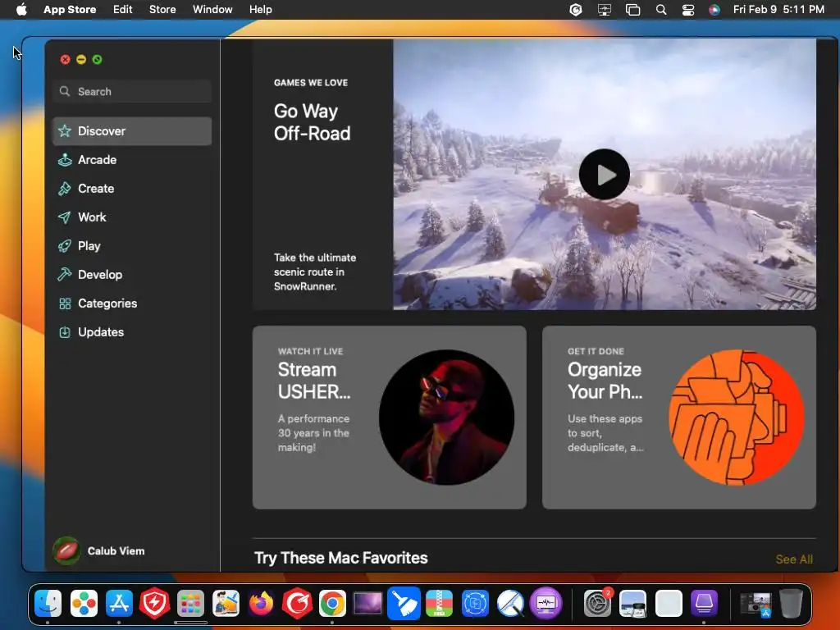Open the Discover section star icon

pos(65,130)
